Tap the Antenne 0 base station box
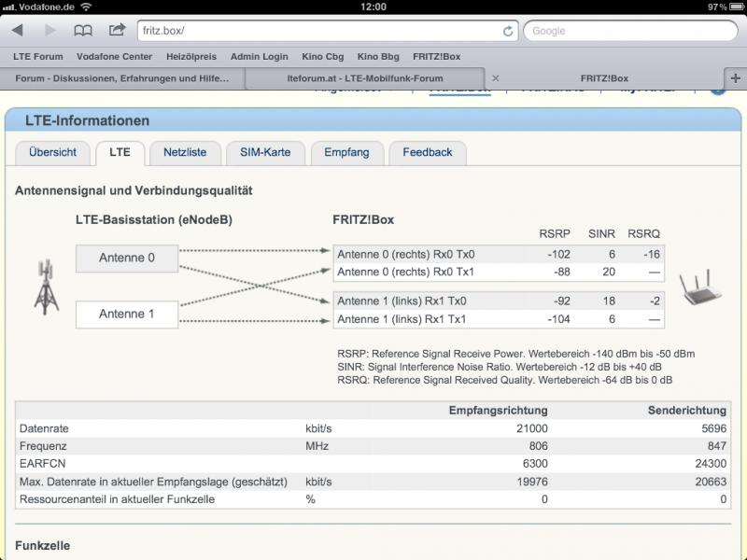 [127, 259]
